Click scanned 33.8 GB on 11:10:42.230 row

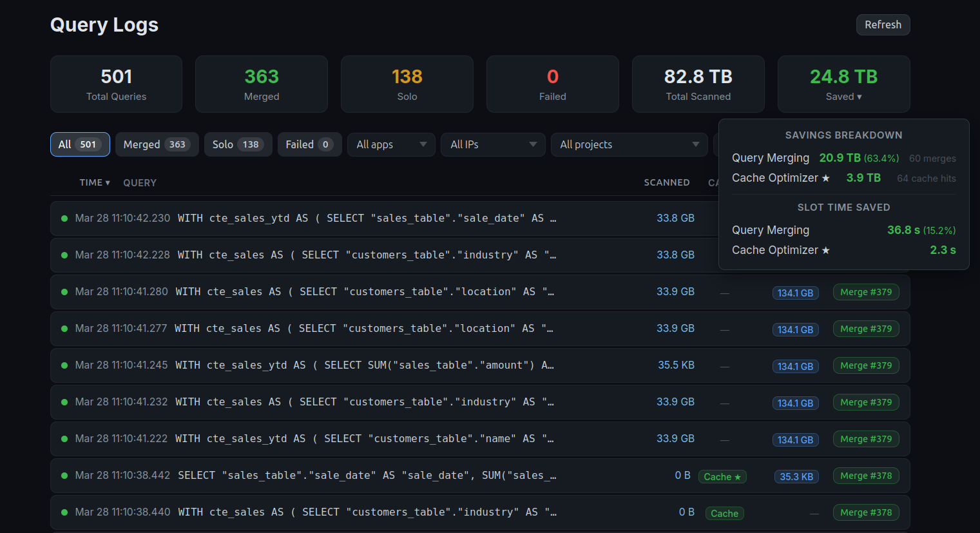675,218
